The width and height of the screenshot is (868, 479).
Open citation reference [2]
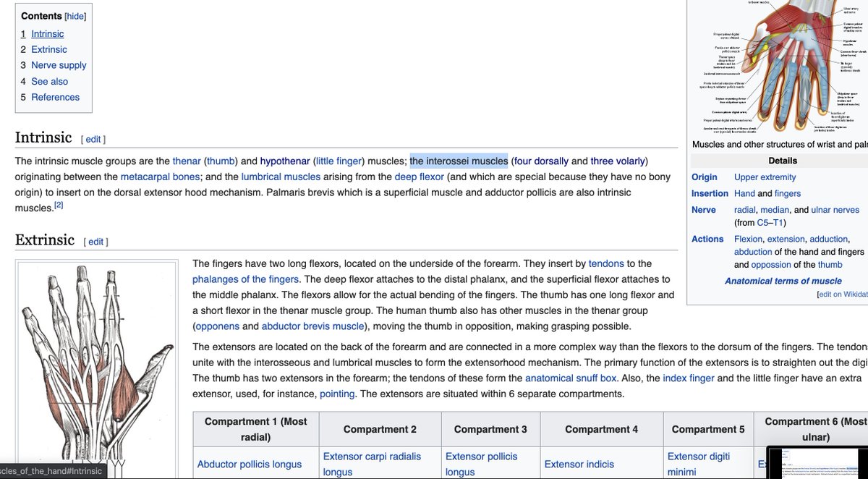59,205
